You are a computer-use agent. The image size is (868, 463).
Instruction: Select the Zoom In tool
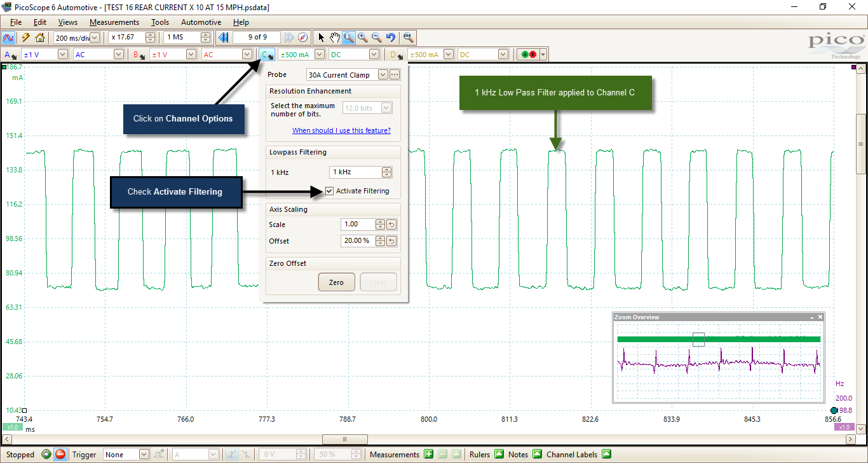coord(363,38)
